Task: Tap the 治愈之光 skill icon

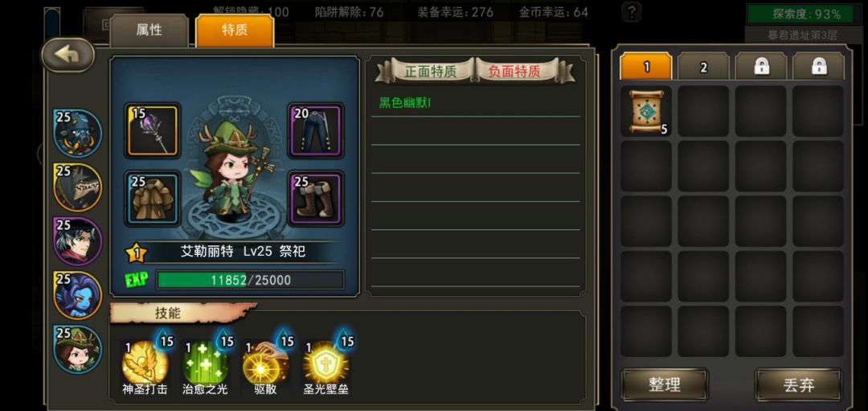Action: coord(205,363)
